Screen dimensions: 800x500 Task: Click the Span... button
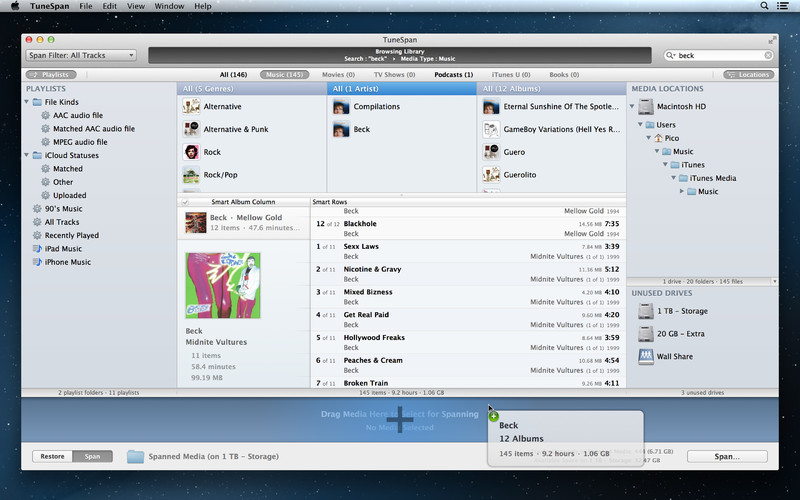point(727,456)
